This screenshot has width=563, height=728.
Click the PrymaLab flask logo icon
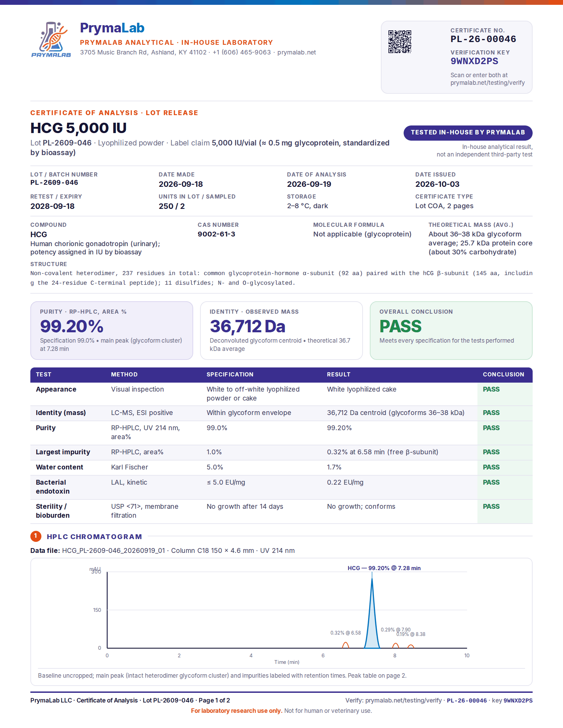[x=51, y=39]
